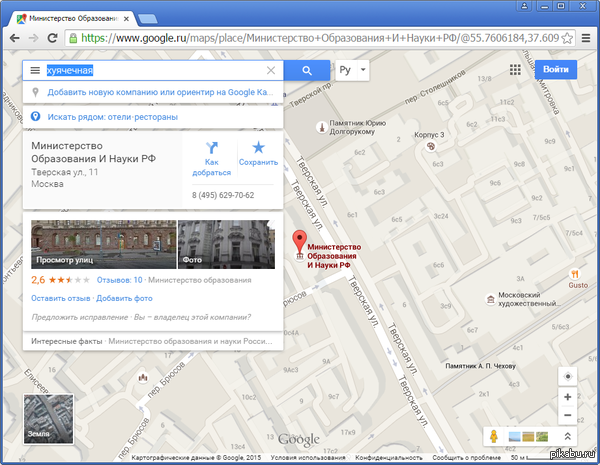Screen dimensions: 600x465
Task: Click the Как добраться directions icon
Action: tap(212, 148)
